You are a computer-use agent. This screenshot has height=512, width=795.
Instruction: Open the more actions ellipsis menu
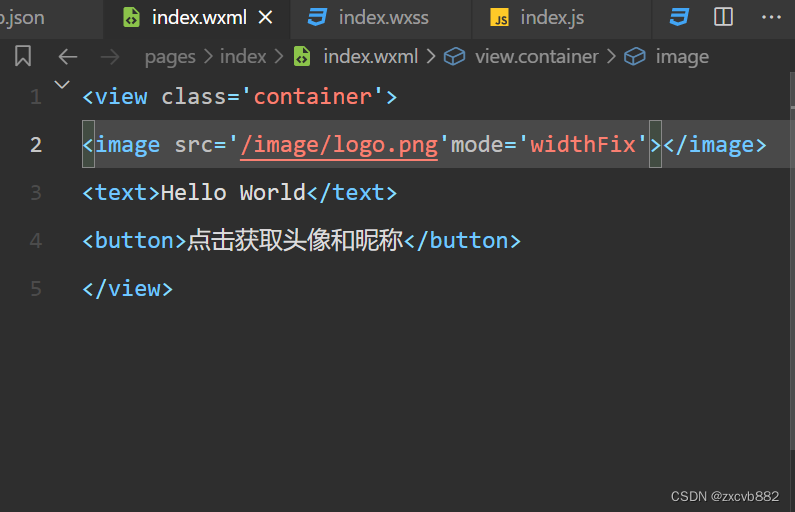(771, 17)
